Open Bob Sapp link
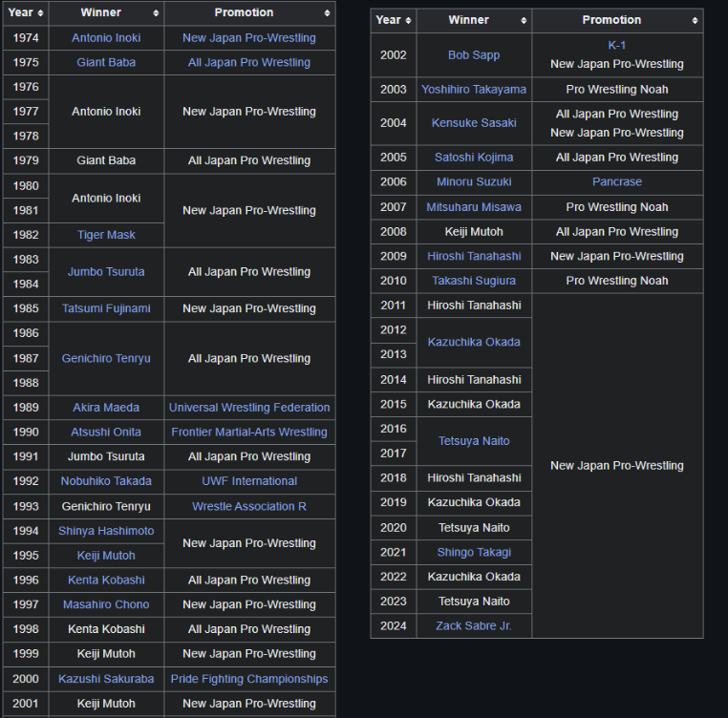This screenshot has height=718, width=728. [474, 55]
